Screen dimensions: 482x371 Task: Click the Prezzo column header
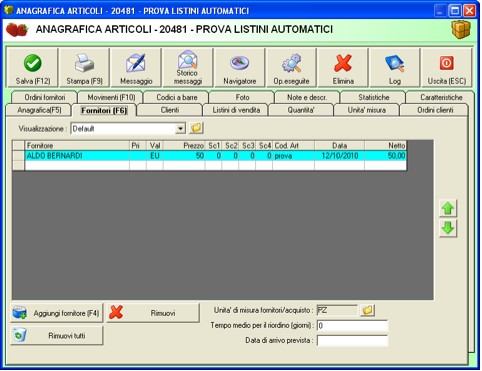point(184,146)
